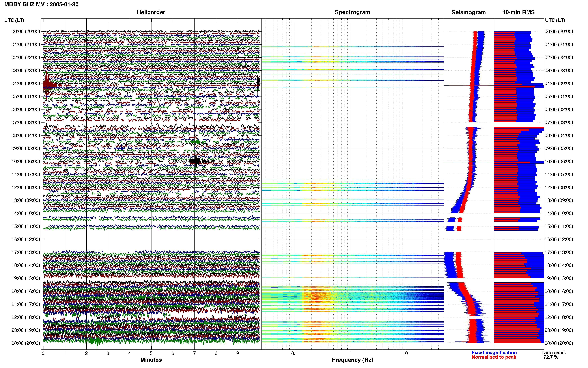The image size is (588, 368).
Task: Click the Minutes axis label
Action: (x=151, y=360)
